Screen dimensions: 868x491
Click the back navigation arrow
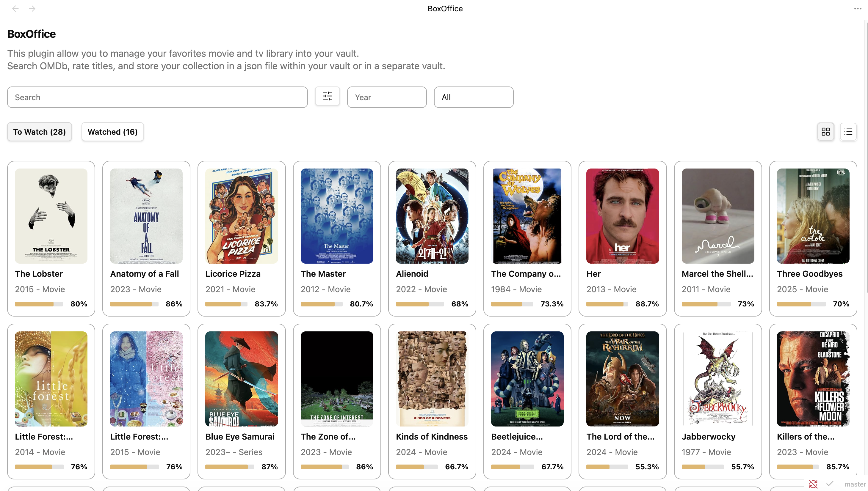(x=15, y=8)
